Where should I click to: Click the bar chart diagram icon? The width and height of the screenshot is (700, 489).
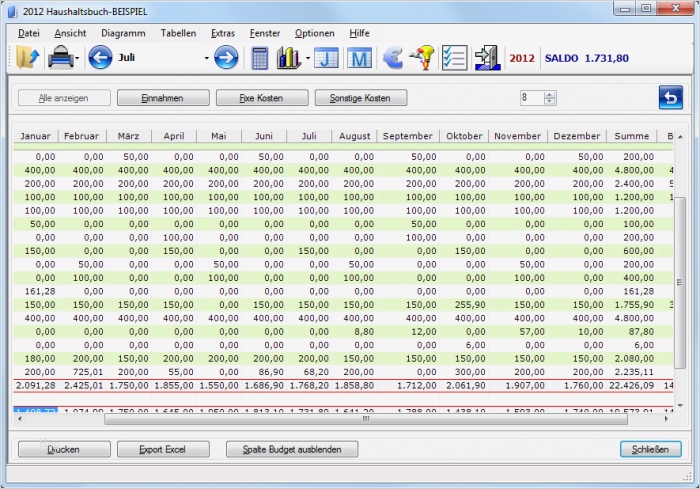coord(289,58)
